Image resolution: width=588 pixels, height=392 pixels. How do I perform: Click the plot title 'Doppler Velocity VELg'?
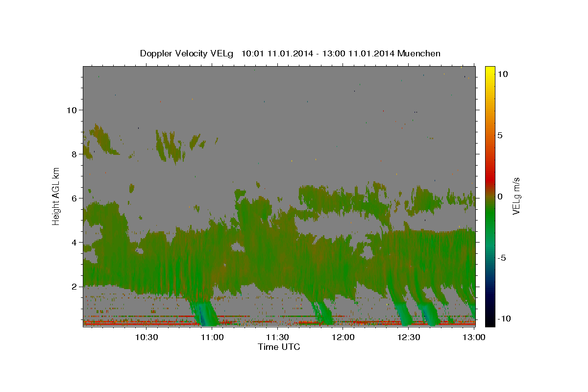click(x=187, y=53)
